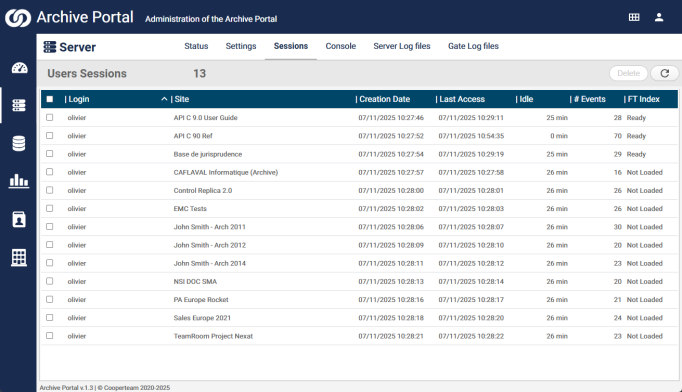The width and height of the screenshot is (682, 392).
Task: Check the Base de jurisprudence session
Action: (50, 154)
